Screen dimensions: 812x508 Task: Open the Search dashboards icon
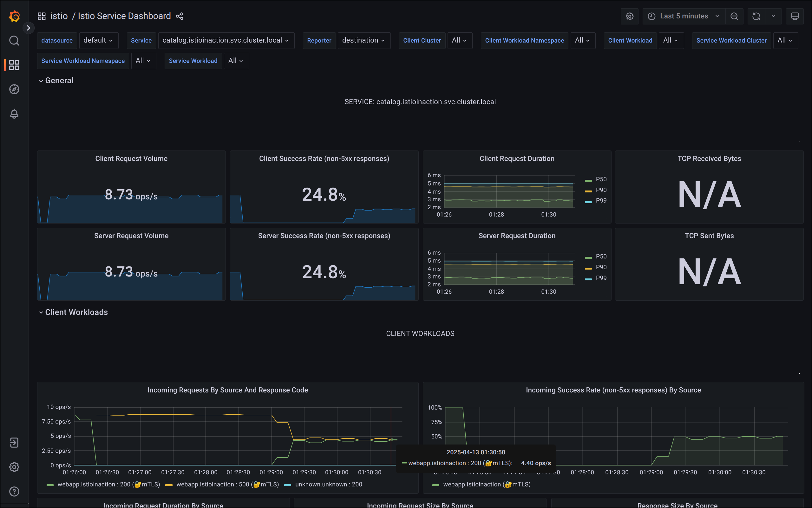[14, 41]
